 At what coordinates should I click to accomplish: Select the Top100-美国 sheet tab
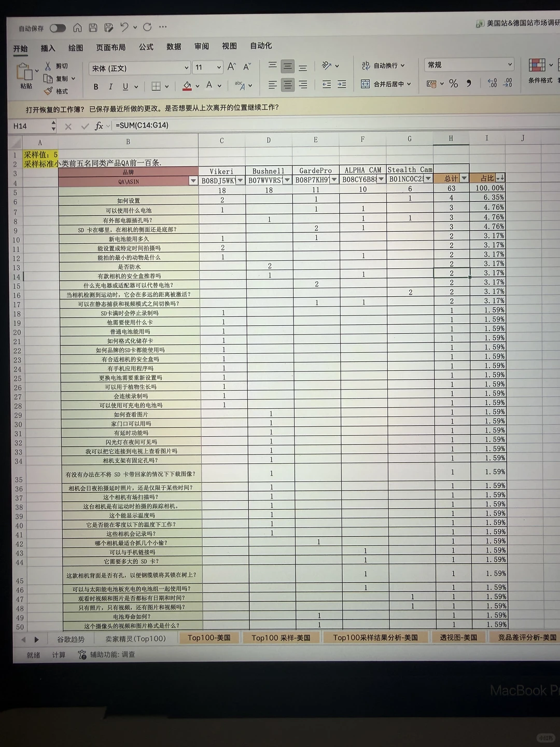pos(209,638)
